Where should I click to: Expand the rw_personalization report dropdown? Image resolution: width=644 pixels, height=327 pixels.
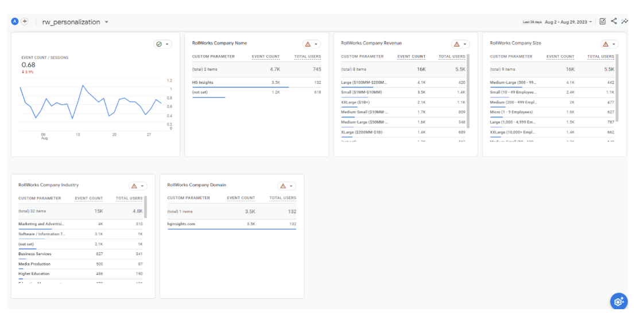click(106, 22)
